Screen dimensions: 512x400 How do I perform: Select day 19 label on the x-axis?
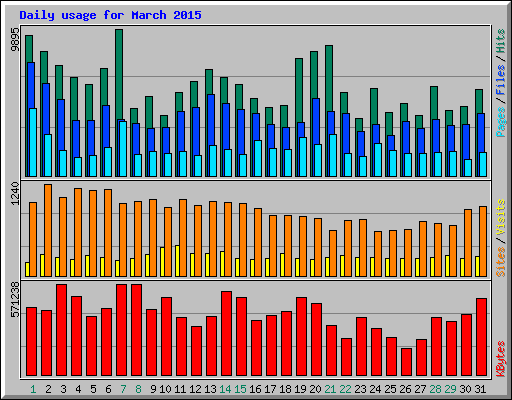coord(300,389)
